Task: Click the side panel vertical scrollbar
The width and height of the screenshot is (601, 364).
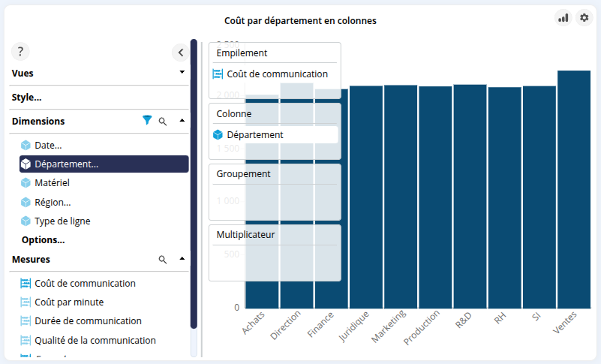Action: 194,188
